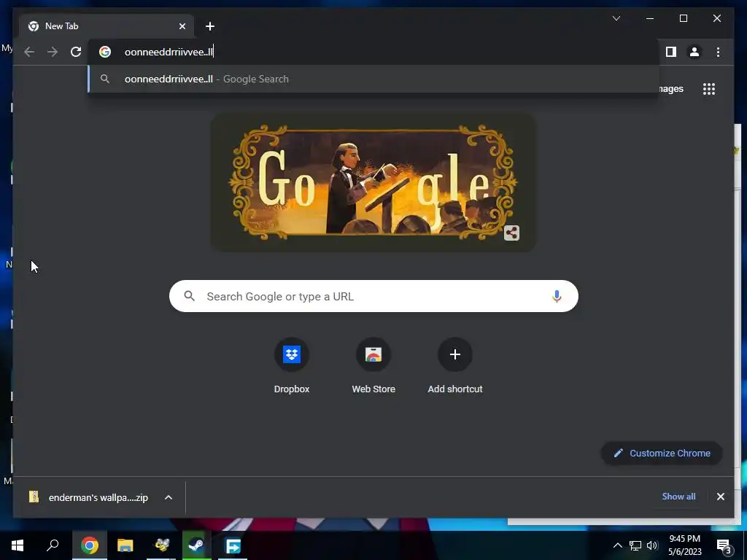
Task: Open the Dropbox shortcut
Action: [292, 366]
